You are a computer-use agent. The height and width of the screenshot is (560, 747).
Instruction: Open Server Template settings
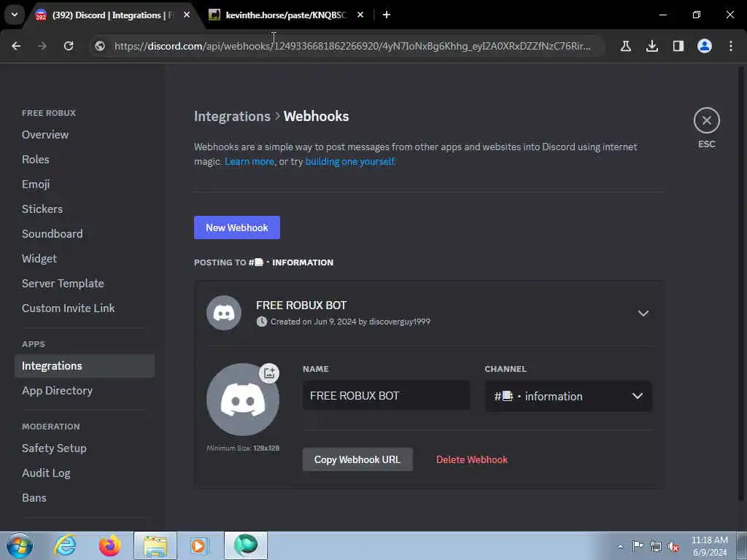(63, 284)
